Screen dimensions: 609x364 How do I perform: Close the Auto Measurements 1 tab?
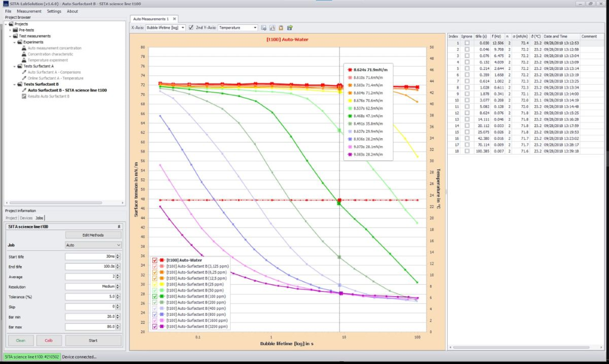tap(174, 19)
